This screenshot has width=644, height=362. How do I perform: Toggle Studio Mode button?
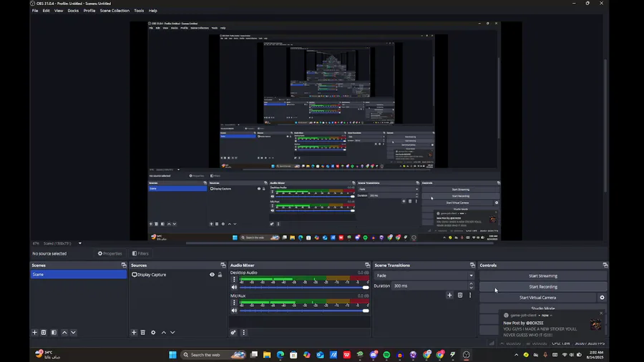pos(543,308)
